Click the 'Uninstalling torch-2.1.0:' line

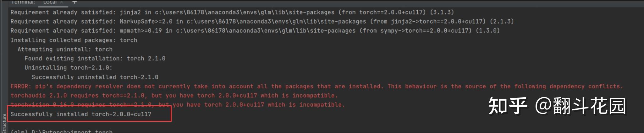point(68,68)
